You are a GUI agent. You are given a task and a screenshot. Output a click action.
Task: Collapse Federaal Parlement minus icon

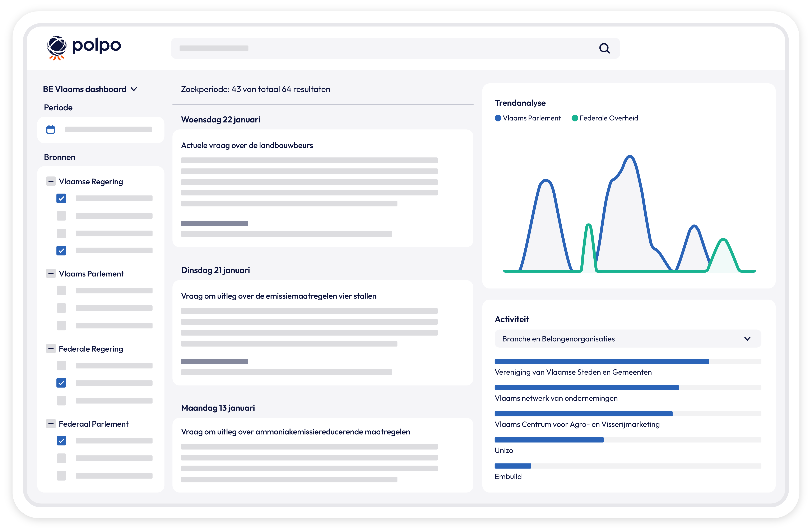tap(51, 424)
